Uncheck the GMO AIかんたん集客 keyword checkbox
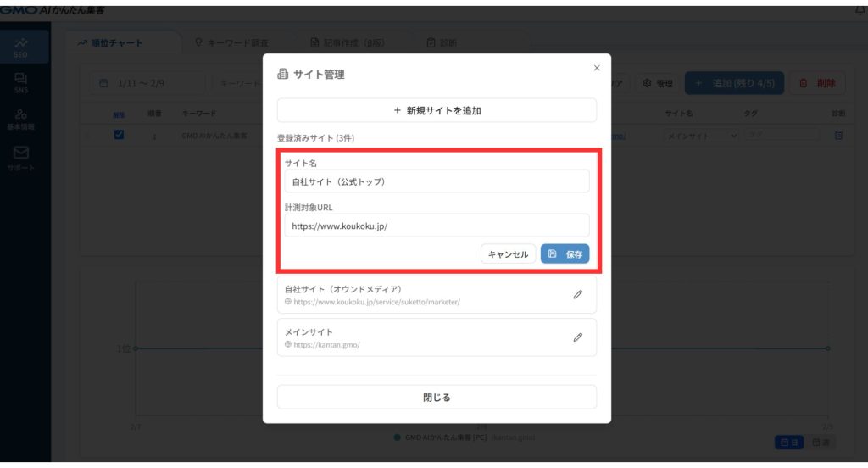The height and width of the screenshot is (468, 868). 119,134
